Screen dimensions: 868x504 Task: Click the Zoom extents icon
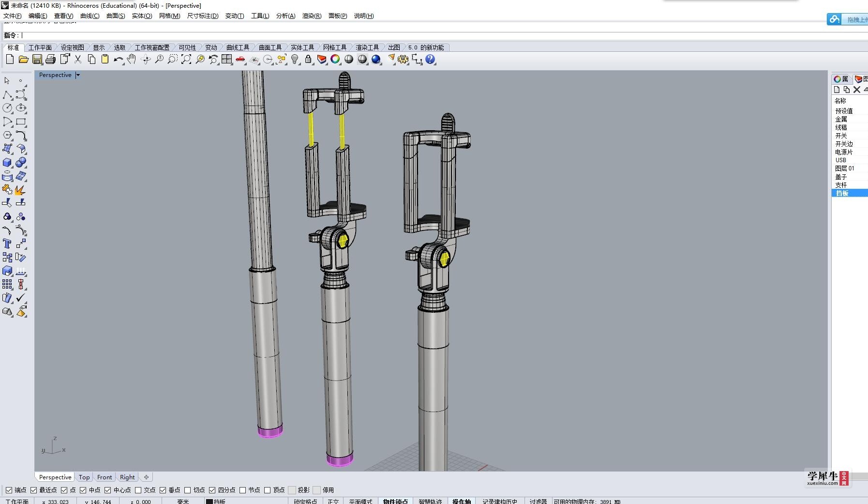(186, 60)
